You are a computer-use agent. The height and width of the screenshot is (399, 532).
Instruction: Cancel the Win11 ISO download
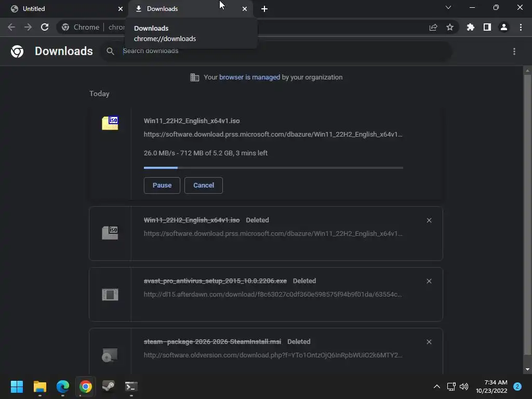(x=204, y=185)
